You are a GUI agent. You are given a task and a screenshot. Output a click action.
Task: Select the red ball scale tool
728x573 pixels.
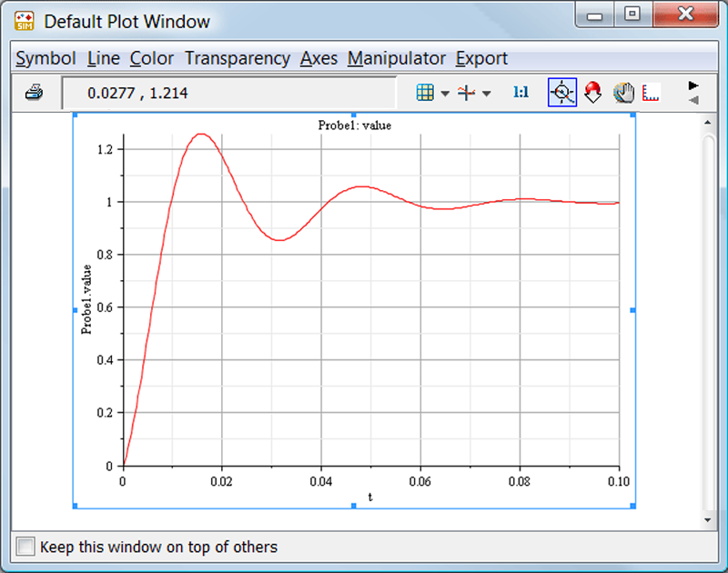(593, 93)
